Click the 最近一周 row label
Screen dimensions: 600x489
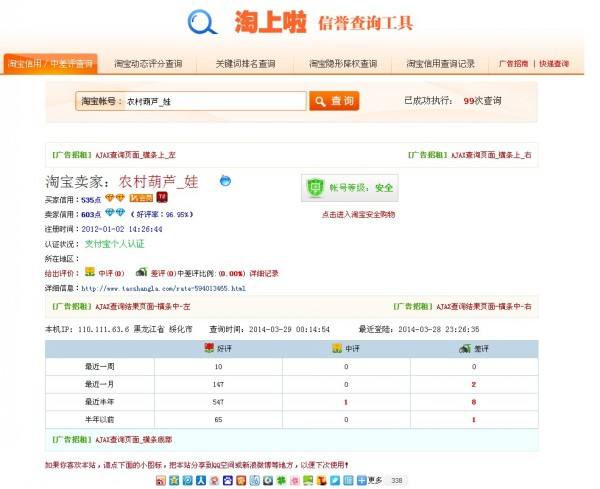click(99, 367)
